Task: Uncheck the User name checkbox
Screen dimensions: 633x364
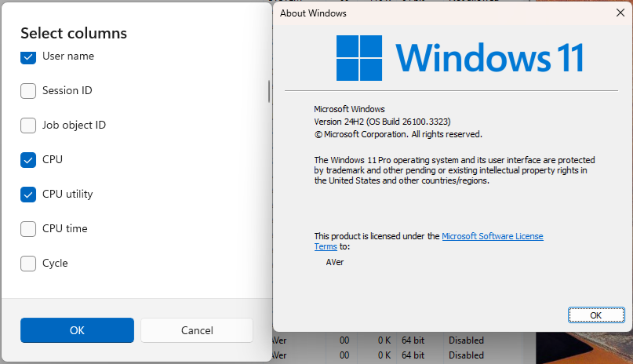Action: [28, 57]
